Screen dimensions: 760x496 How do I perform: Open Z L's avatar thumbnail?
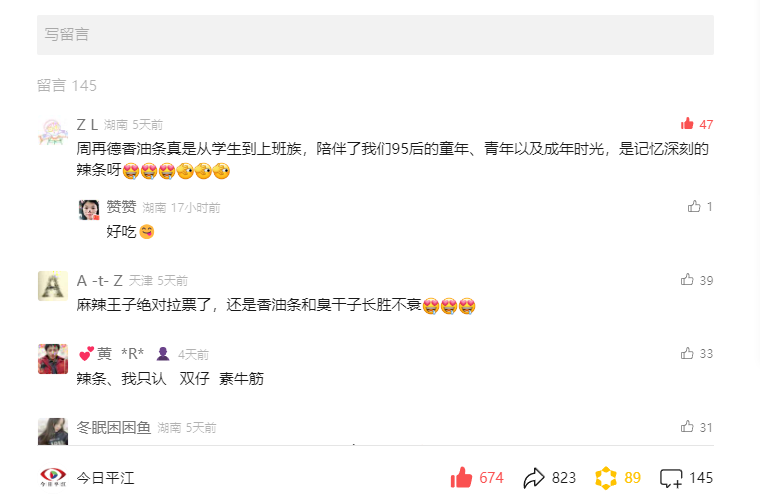[53, 132]
